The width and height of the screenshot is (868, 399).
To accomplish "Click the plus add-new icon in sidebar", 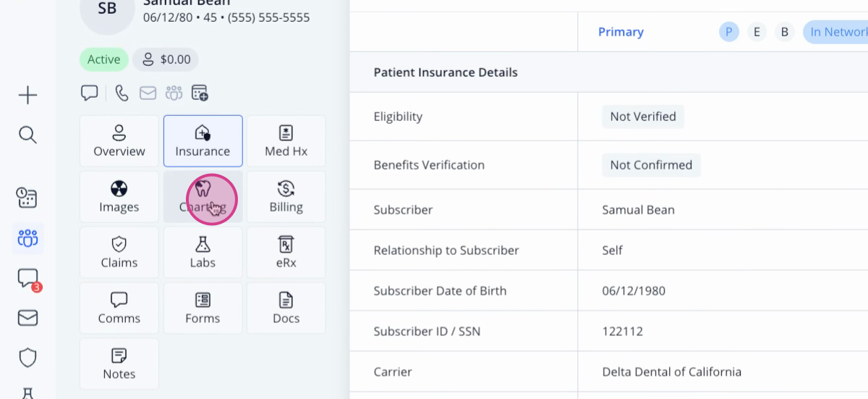I will coord(27,95).
